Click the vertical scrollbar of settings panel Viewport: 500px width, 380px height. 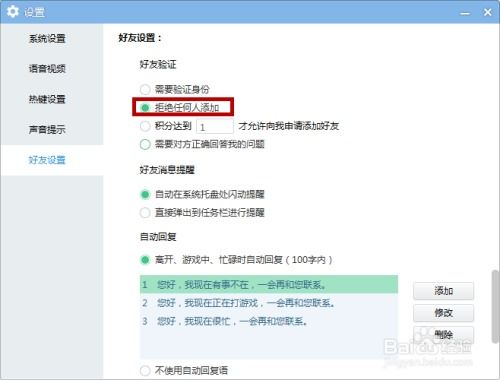495,307
